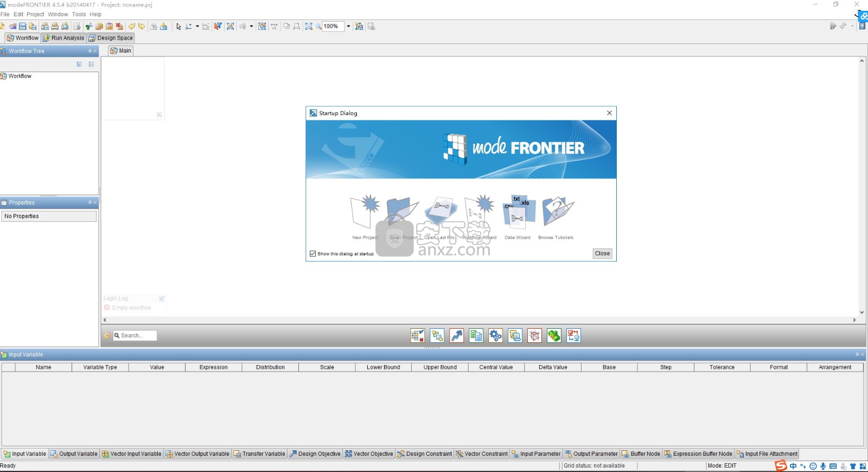The height and width of the screenshot is (472, 868).
Task: Open the blue trend arrow node palette
Action: (x=457, y=336)
